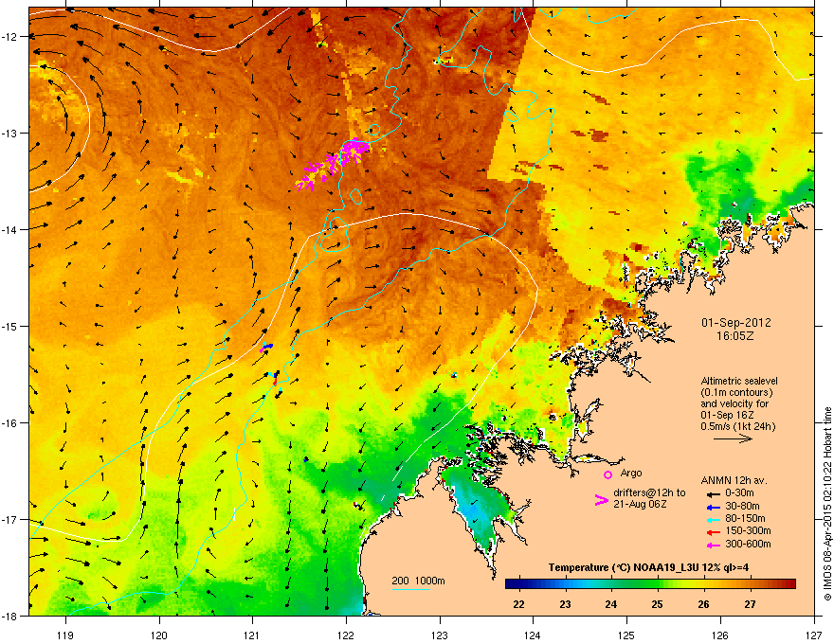The width and height of the screenshot is (834, 644).
Task: Click the '(0.1m contours)' legend line
Action: click(x=736, y=393)
